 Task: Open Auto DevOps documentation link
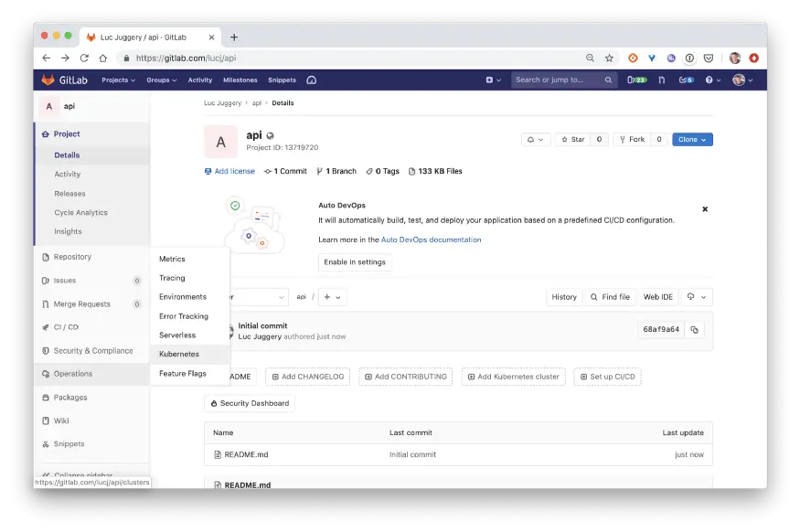coord(432,239)
